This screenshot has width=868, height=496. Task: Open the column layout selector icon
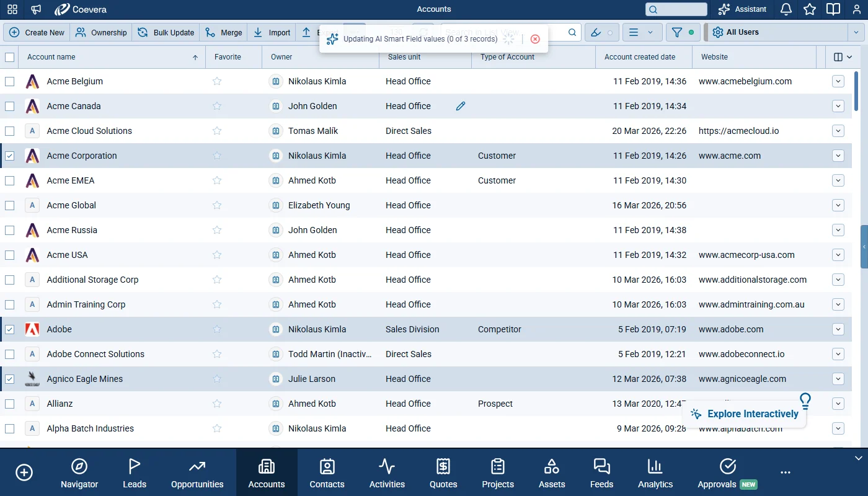pos(843,57)
